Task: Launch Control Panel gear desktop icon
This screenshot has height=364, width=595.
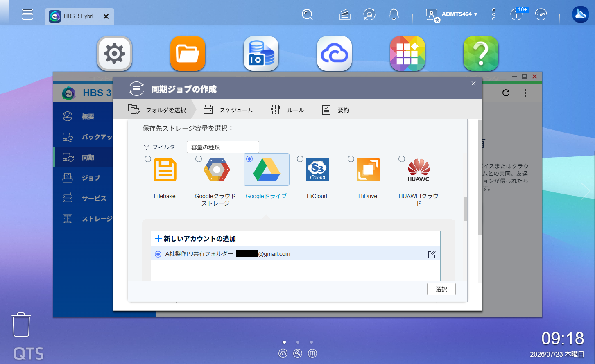Action: pos(115,53)
